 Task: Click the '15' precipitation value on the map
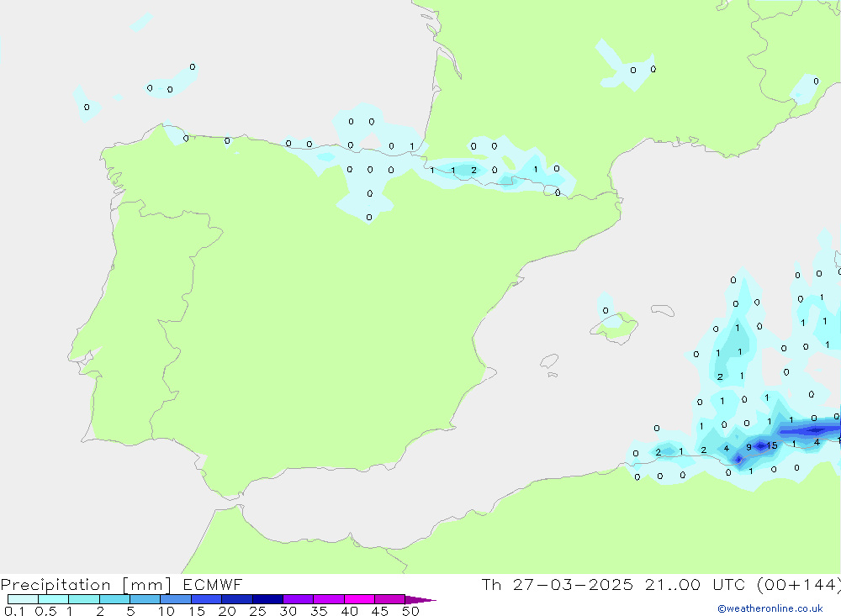772,445
